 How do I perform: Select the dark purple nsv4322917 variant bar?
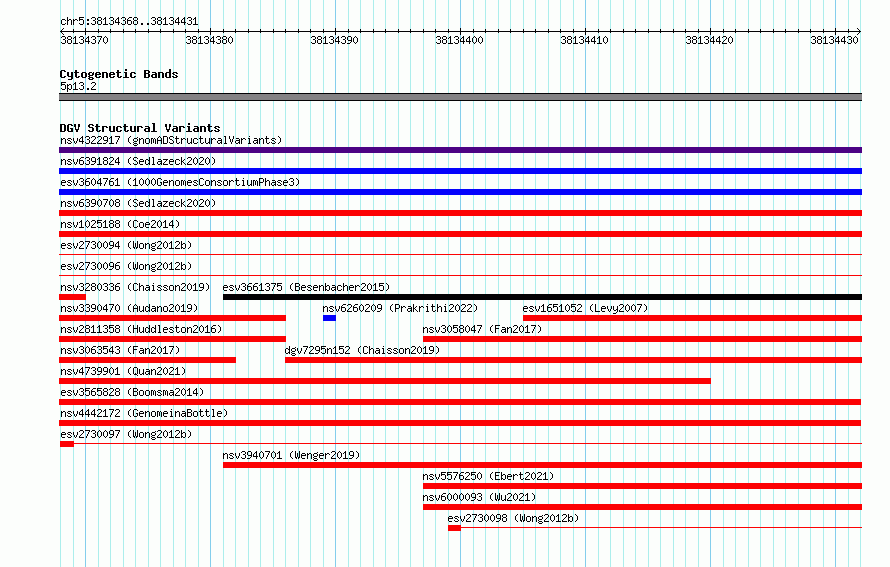[x=460, y=150]
